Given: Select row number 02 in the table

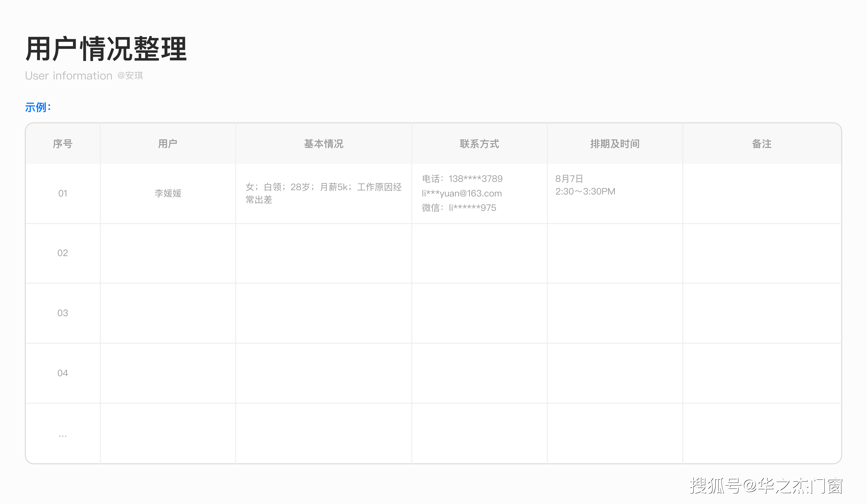Looking at the screenshot, I should point(62,253).
